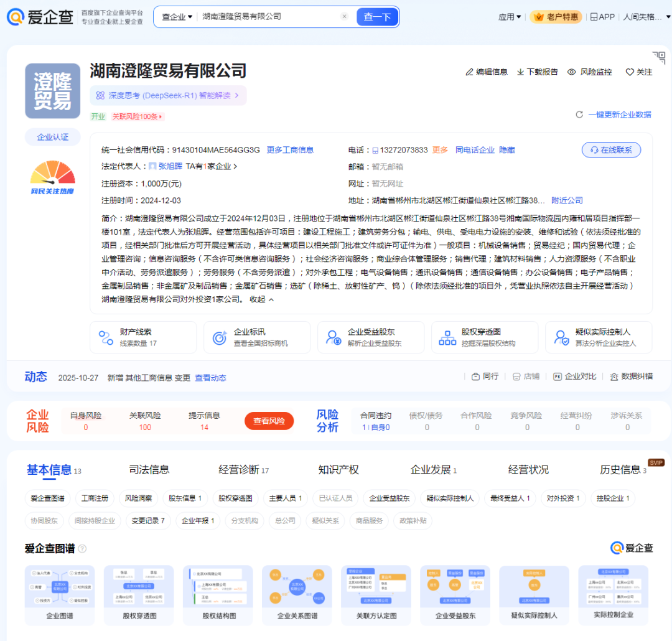The image size is (672, 641).
Task: Click the 在线联系 headset button
Action: (x=611, y=149)
